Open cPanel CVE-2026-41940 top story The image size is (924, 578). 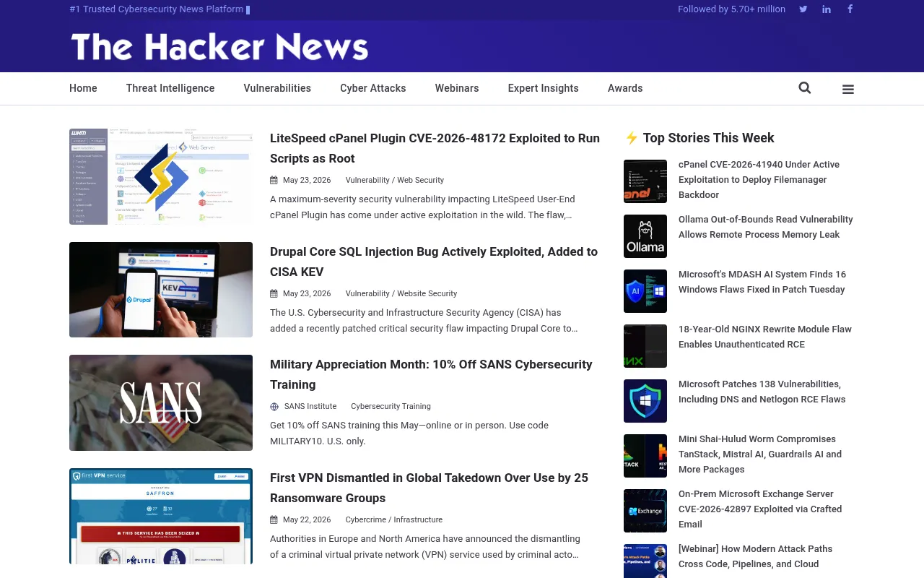point(759,180)
